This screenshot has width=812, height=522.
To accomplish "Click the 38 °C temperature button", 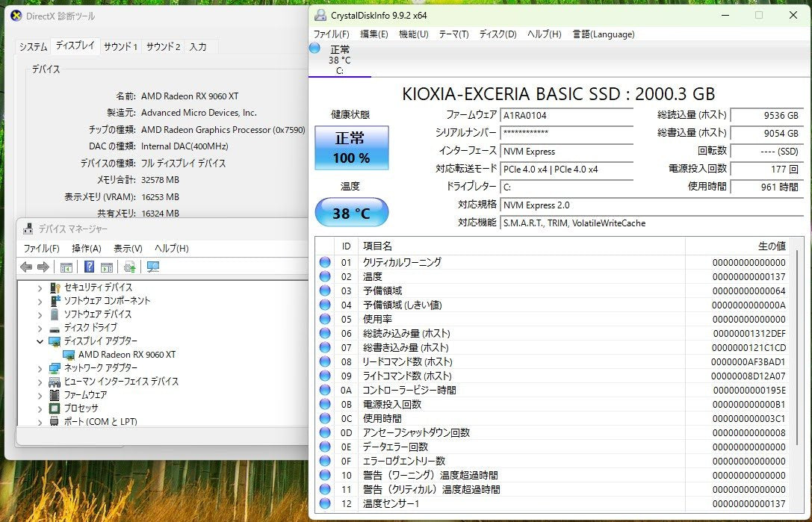I will pyautogui.click(x=352, y=212).
